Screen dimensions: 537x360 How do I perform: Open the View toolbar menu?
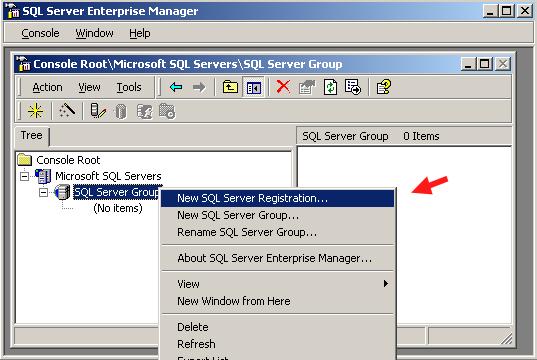point(89,87)
